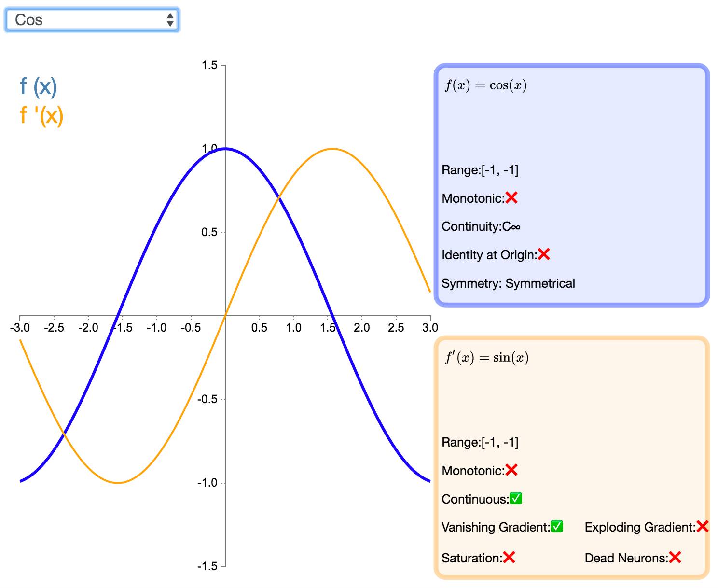This screenshot has width=718, height=588.
Task: Click the orange f '(x) legend label
Action: click(x=41, y=116)
